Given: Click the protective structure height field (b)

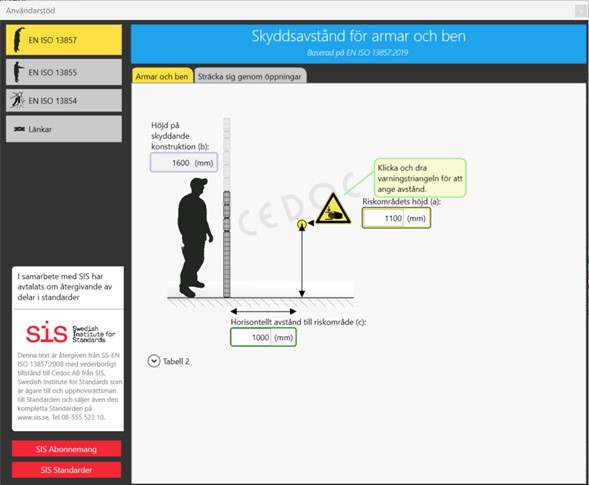Looking at the screenshot, I should tap(184, 163).
